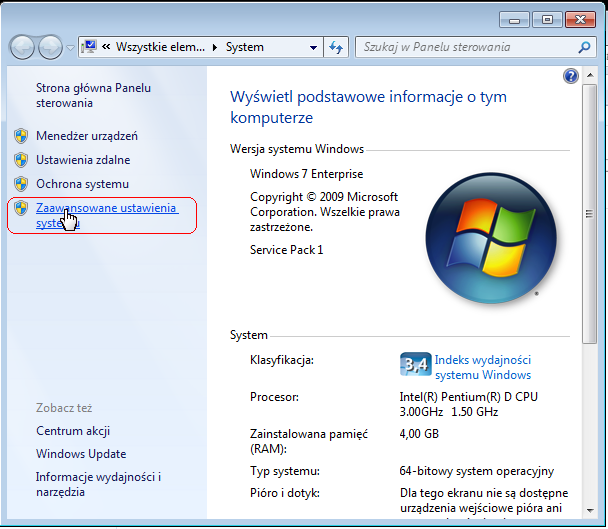The image size is (608, 529).
Task: Click the scrollbar down arrow
Action: coord(590,510)
